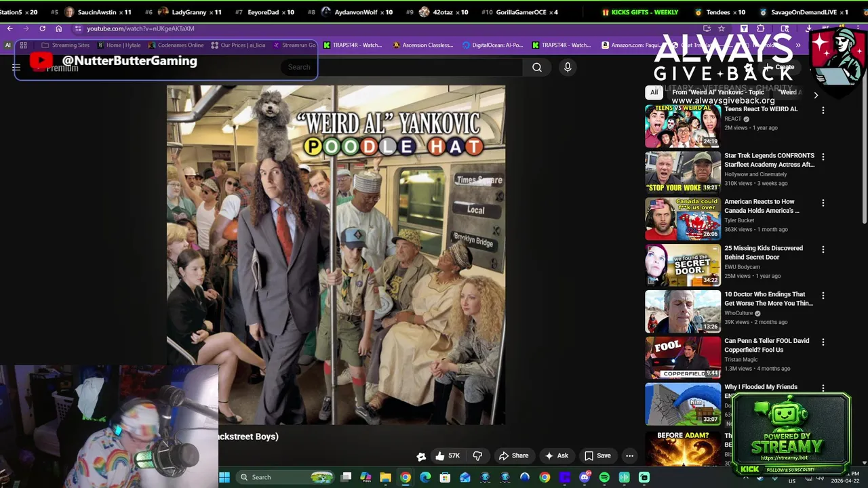Open the browser apps grid icon in bookmarks bar
This screenshot has height=488, width=868.
(23, 45)
